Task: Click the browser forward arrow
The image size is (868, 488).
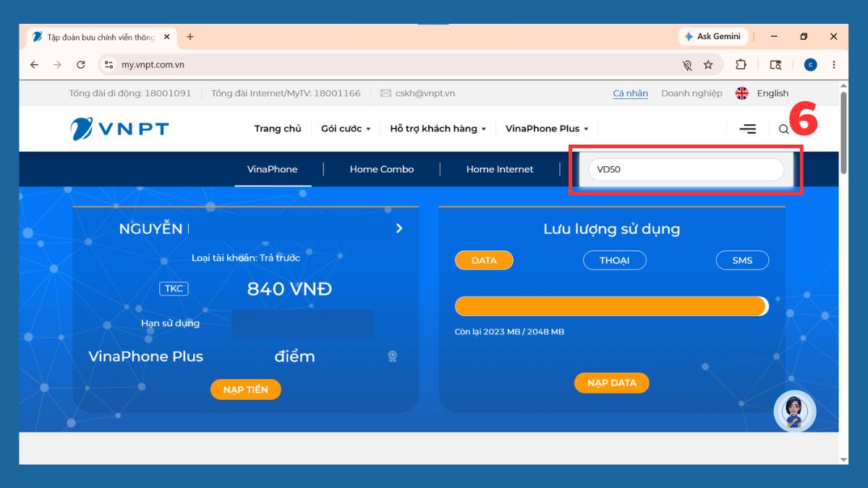Action: click(57, 64)
